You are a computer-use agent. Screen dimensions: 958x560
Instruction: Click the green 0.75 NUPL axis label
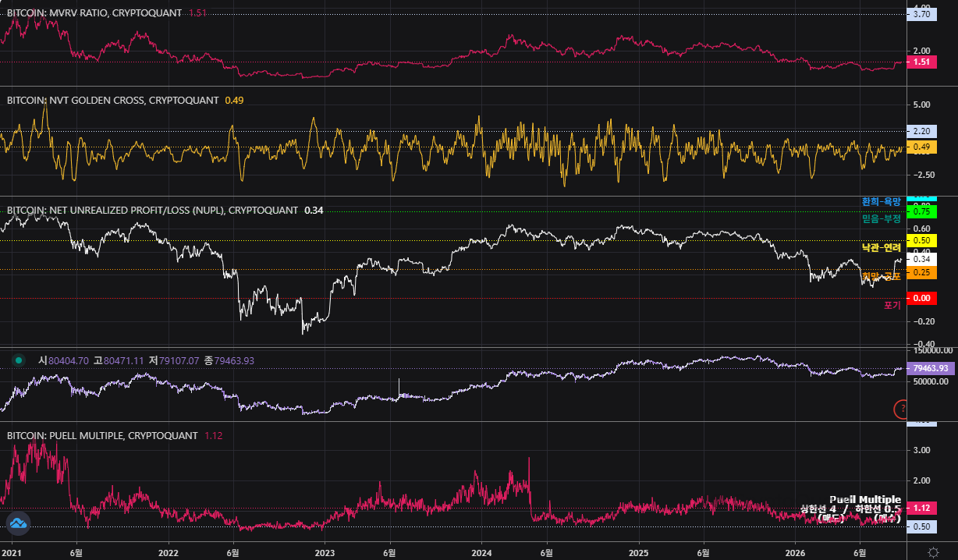click(921, 211)
